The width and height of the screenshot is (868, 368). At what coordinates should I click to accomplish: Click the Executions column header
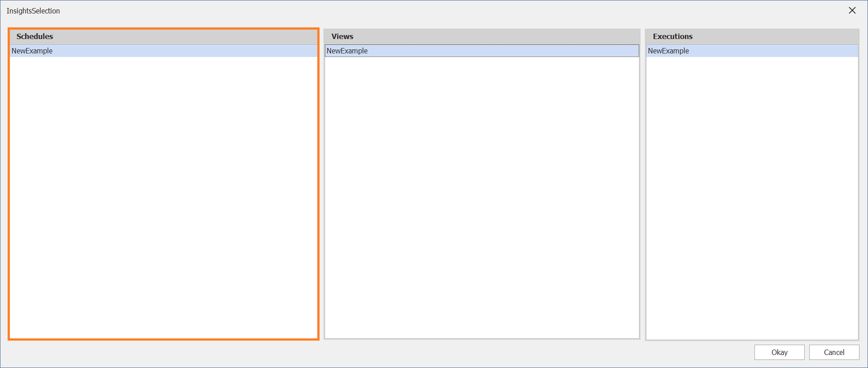[752, 36]
